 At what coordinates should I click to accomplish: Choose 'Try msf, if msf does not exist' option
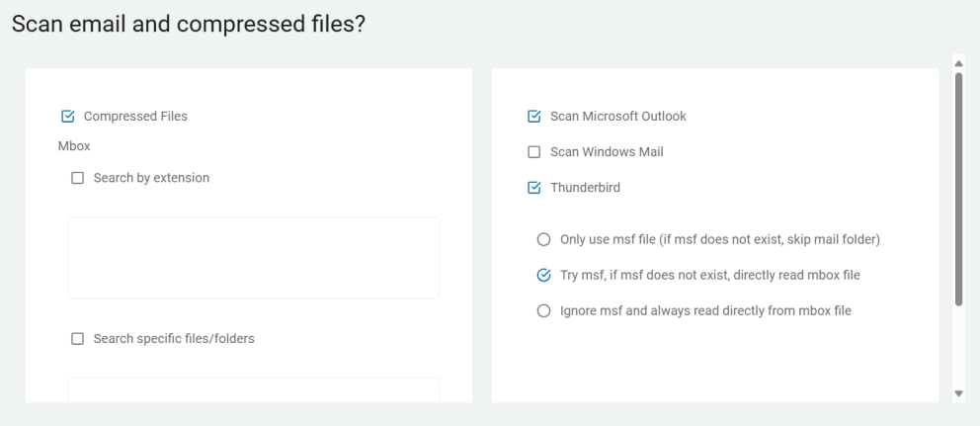542,275
